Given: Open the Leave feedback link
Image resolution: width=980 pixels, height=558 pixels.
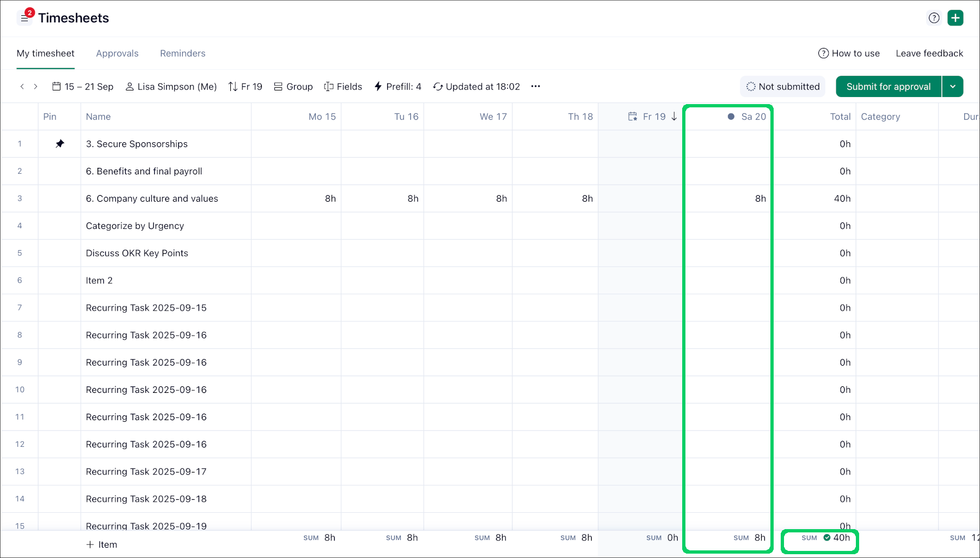Looking at the screenshot, I should click(x=929, y=53).
